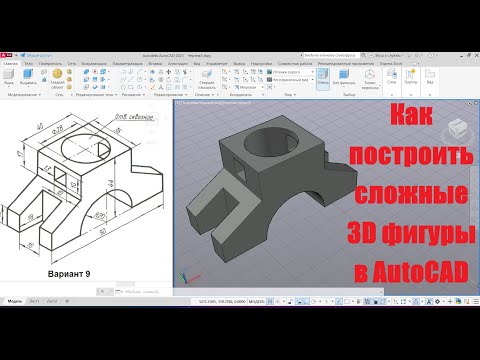The width and height of the screenshot is (480, 360).
Task: Select the Rectangle tool in the Draw panel
Action: click(131, 87)
